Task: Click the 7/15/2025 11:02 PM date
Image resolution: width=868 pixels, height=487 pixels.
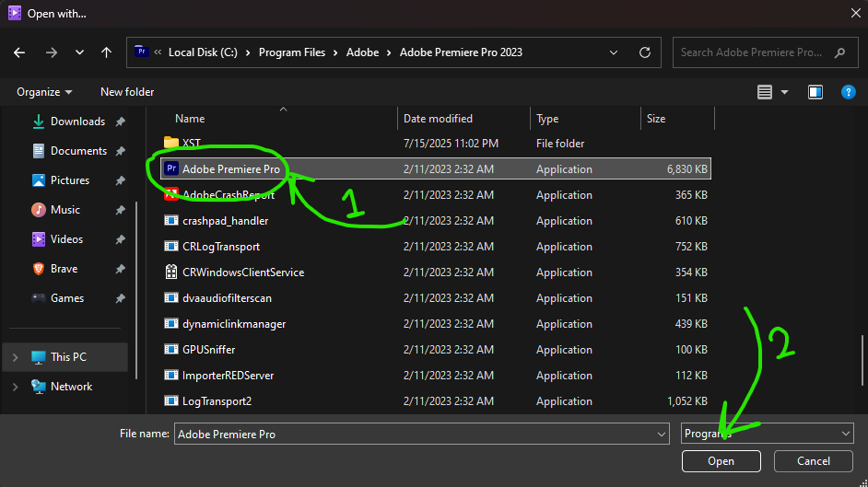Action: pyautogui.click(x=451, y=144)
